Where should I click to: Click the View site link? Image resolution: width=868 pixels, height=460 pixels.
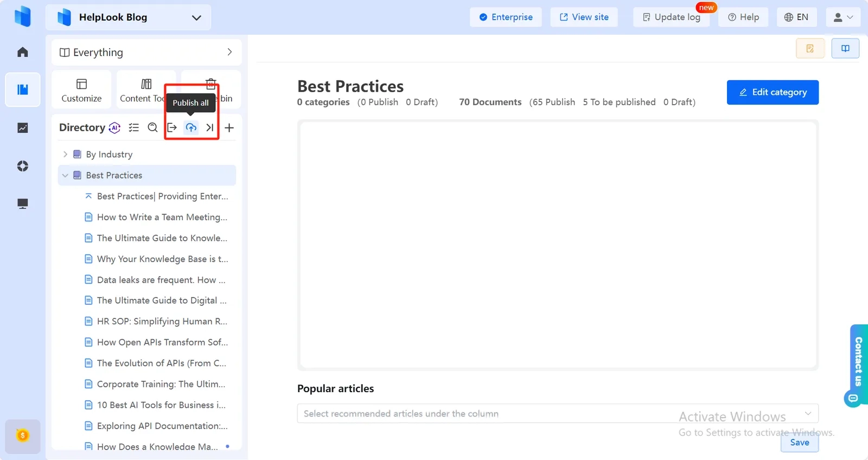pyautogui.click(x=584, y=17)
